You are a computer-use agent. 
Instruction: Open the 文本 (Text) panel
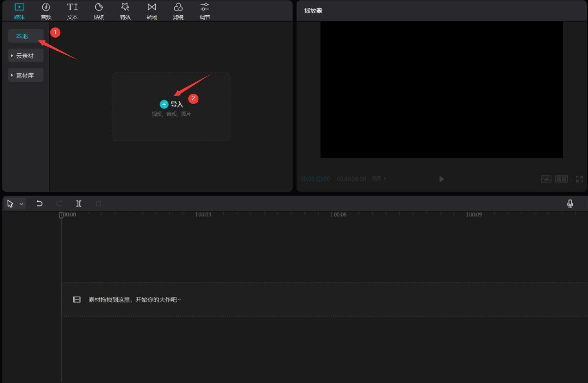click(x=72, y=11)
